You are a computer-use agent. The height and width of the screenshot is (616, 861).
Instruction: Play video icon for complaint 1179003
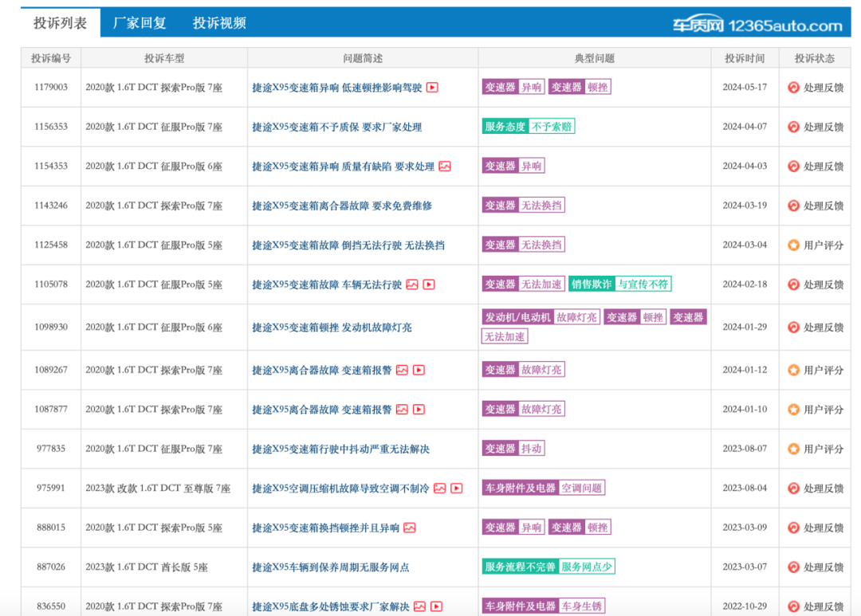click(x=433, y=88)
